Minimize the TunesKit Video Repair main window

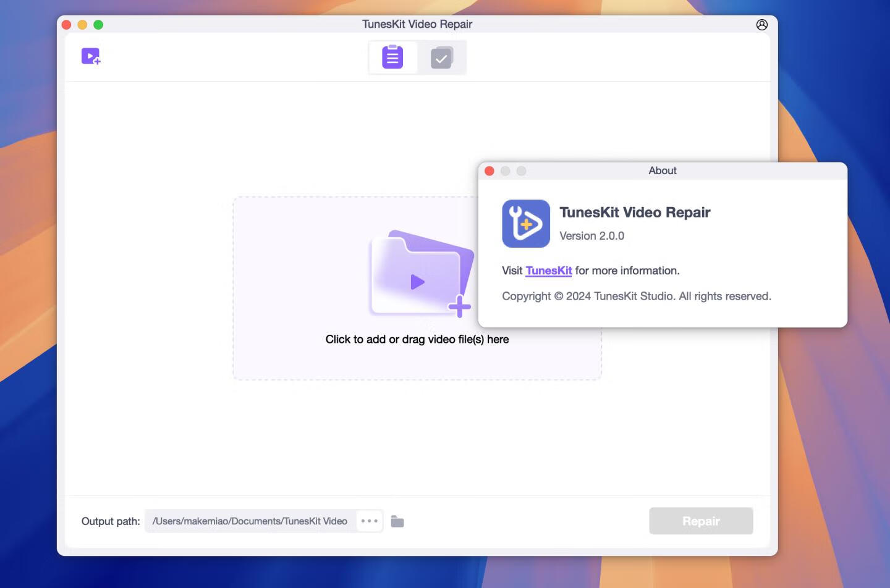(x=82, y=25)
